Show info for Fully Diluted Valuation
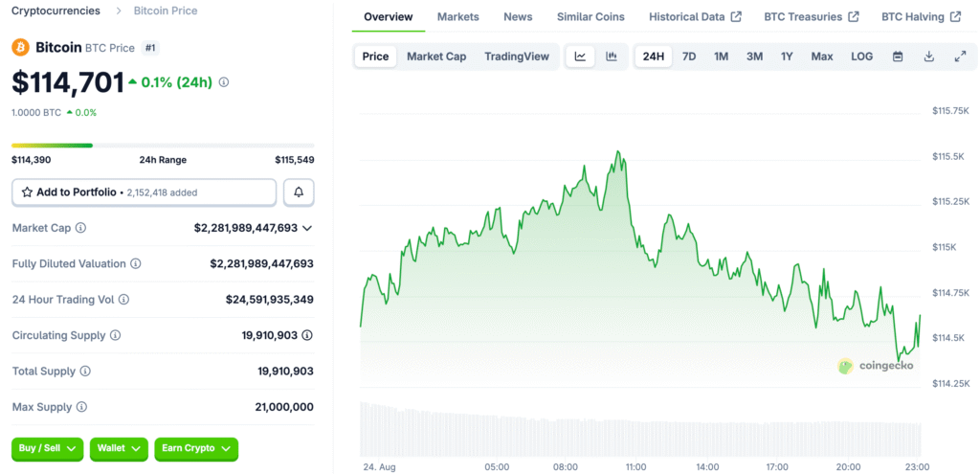Viewport: 980px width, 474px height. point(136,264)
